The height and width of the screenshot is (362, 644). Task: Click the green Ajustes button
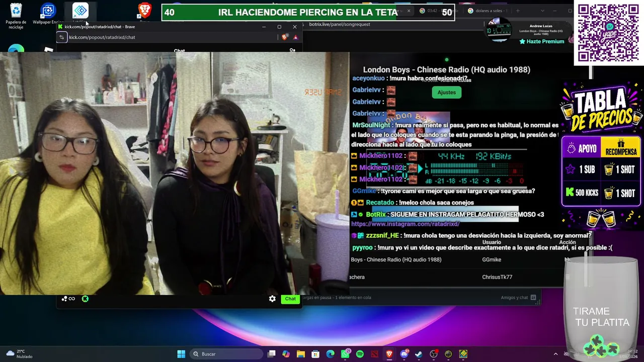pyautogui.click(x=446, y=93)
